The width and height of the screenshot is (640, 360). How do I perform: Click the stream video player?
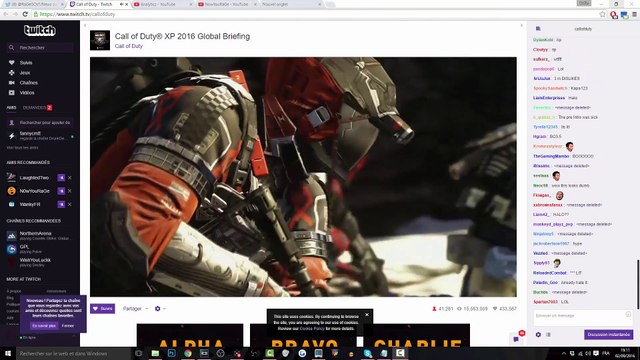pos(303,177)
